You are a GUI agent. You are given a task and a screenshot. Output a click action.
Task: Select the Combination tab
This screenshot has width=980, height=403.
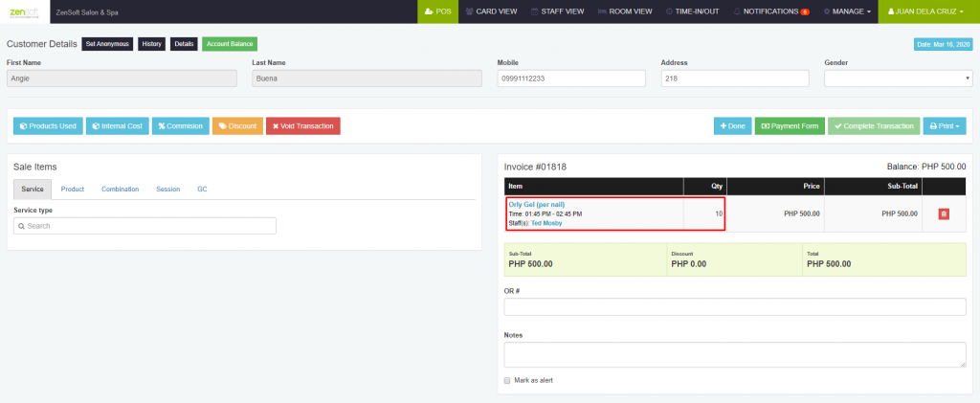[x=120, y=189]
